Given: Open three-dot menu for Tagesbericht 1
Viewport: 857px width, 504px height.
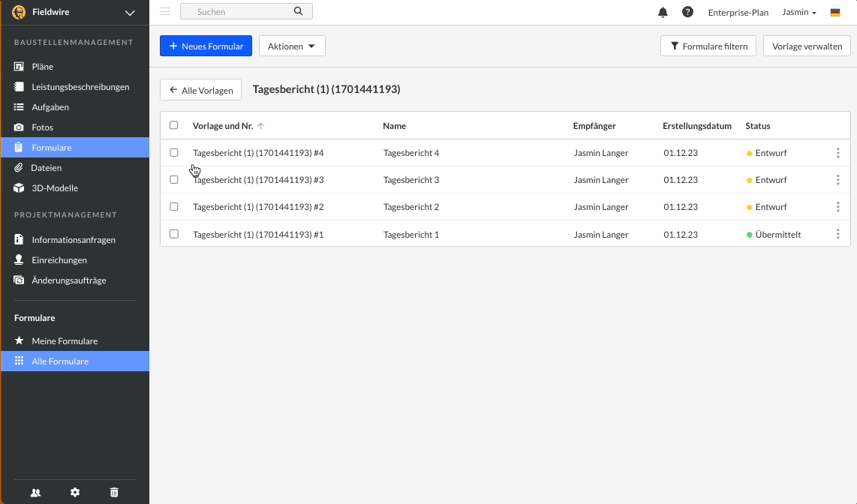Looking at the screenshot, I should [837, 234].
